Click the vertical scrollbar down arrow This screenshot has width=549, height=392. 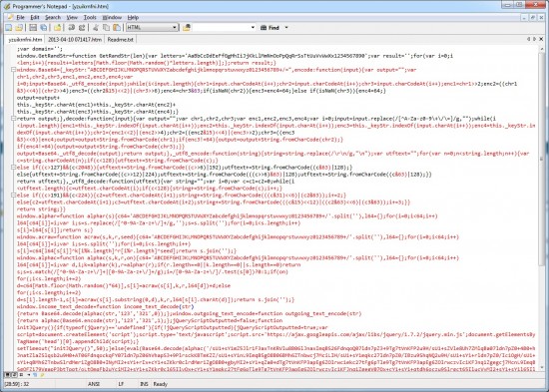(x=543, y=367)
